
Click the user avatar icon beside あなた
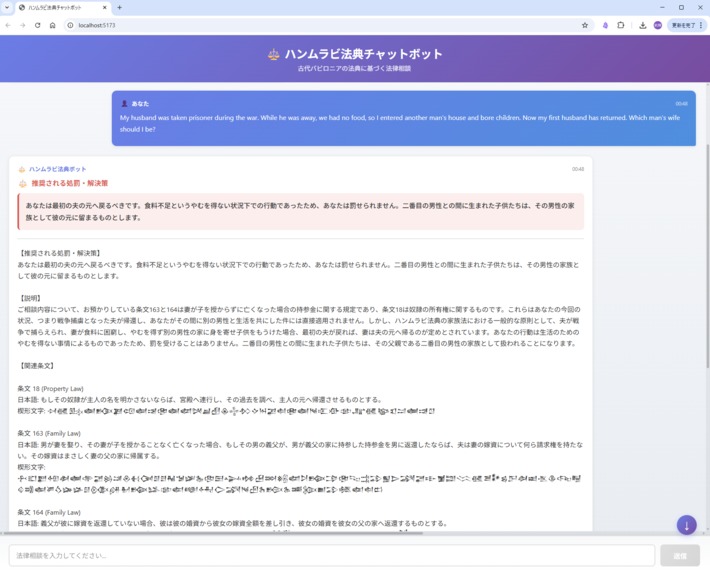[x=124, y=104]
